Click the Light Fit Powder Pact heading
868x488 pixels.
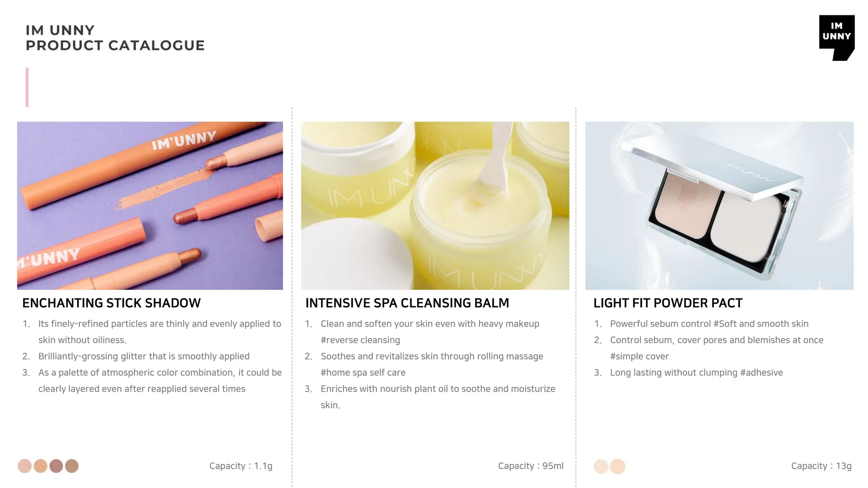coord(668,303)
